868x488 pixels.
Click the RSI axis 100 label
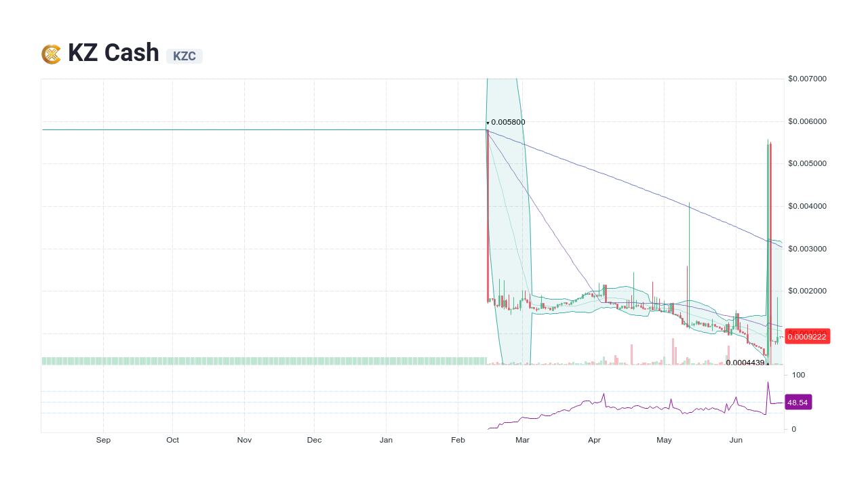[799, 375]
